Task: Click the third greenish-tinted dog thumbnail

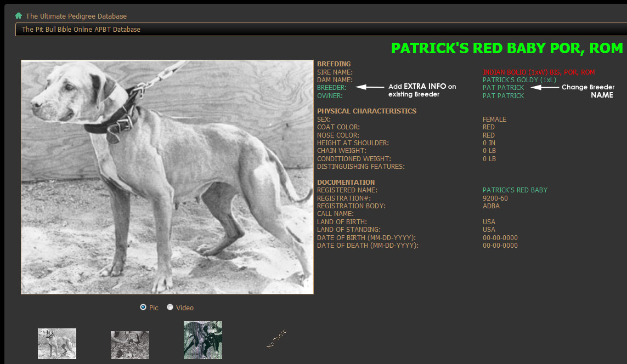Action: (x=203, y=340)
